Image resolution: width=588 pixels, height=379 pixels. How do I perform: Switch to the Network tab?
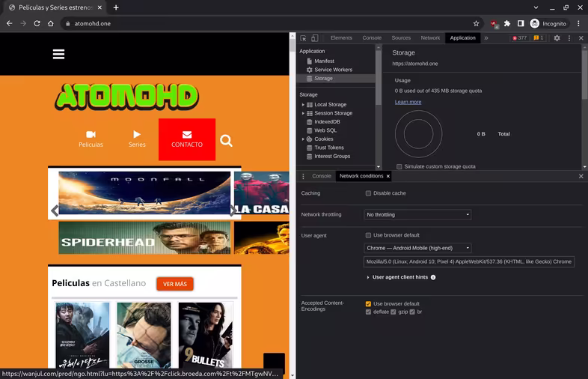(x=430, y=38)
